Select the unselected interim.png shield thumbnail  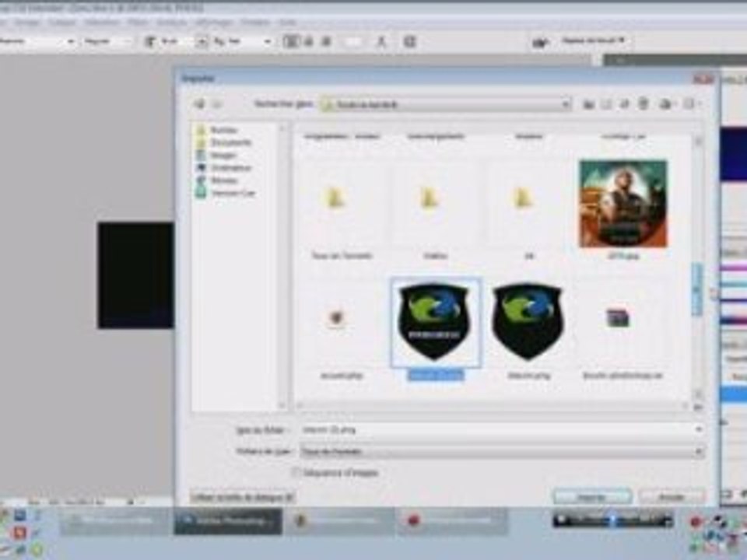coord(528,322)
